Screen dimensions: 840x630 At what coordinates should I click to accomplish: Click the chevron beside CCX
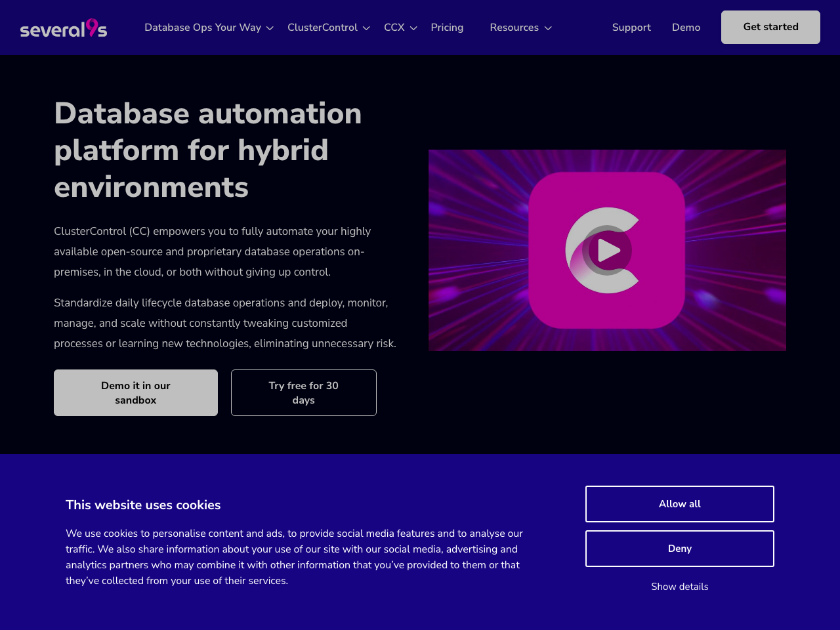(413, 28)
